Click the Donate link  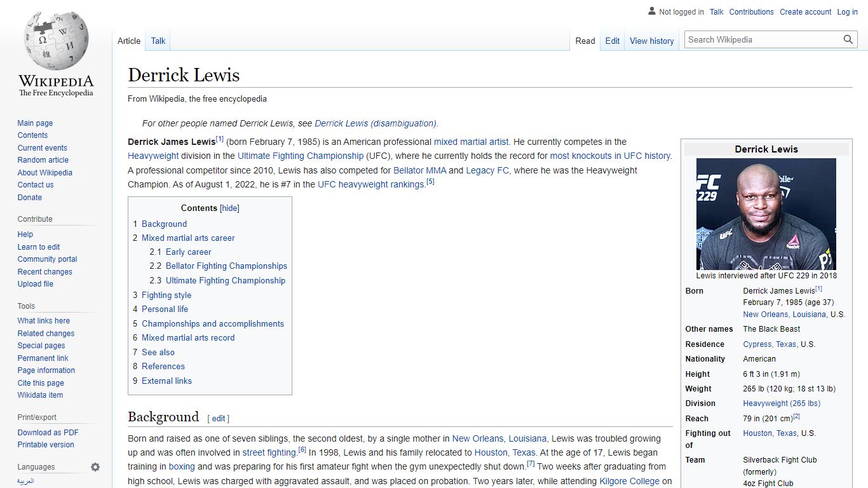(x=30, y=198)
